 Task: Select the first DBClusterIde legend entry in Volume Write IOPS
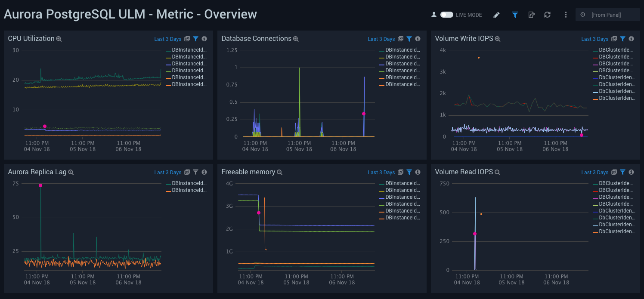[x=615, y=49]
